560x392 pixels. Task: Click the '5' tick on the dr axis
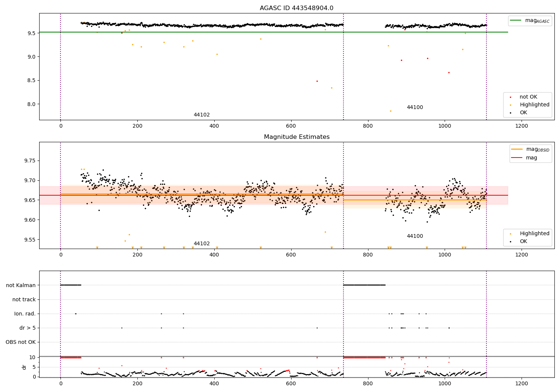34,367
